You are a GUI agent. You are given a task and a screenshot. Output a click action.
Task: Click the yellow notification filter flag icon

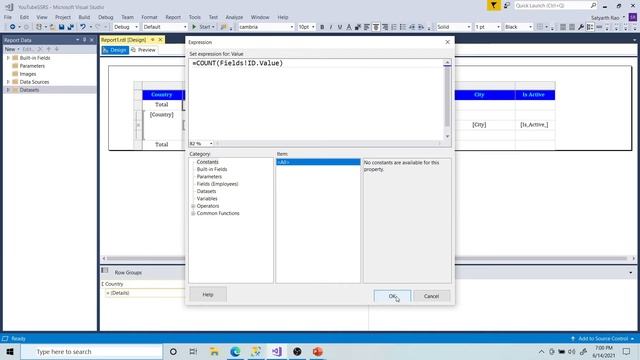(493, 5)
